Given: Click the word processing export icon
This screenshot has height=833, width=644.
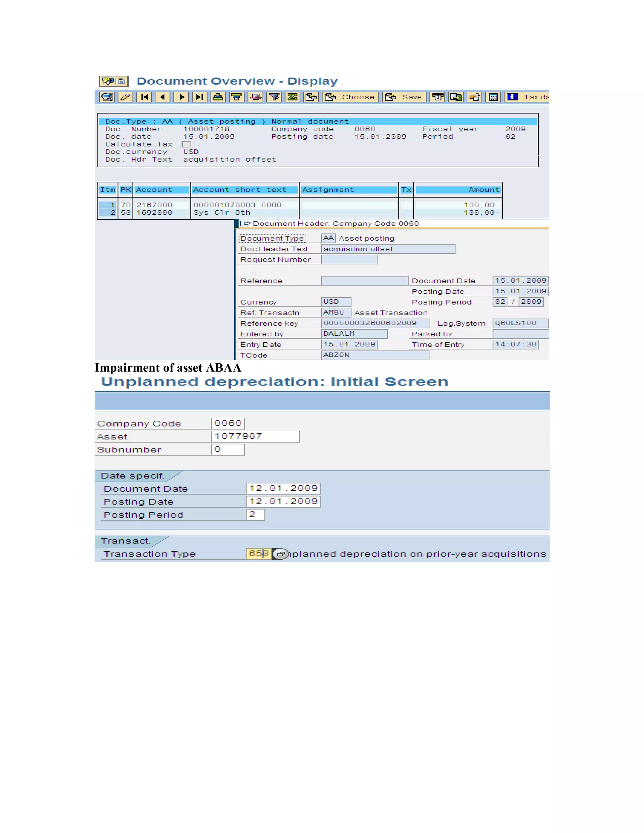Looking at the screenshot, I should (438, 97).
